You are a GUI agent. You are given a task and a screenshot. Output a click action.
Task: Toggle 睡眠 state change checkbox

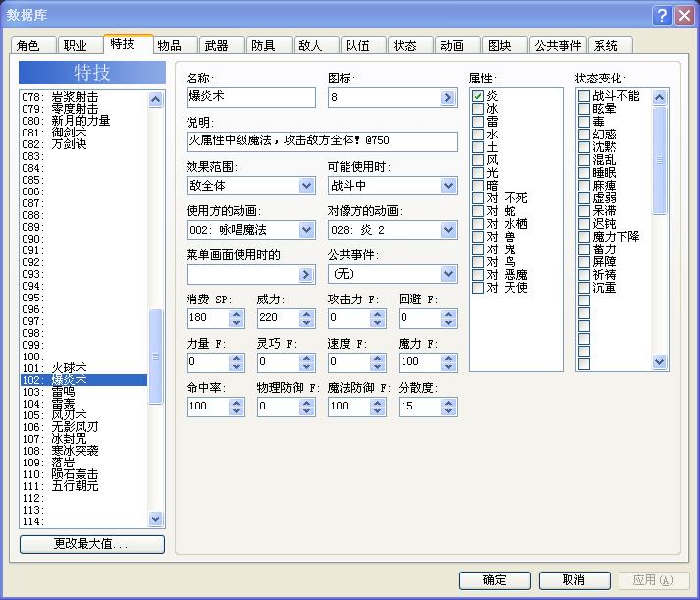584,172
